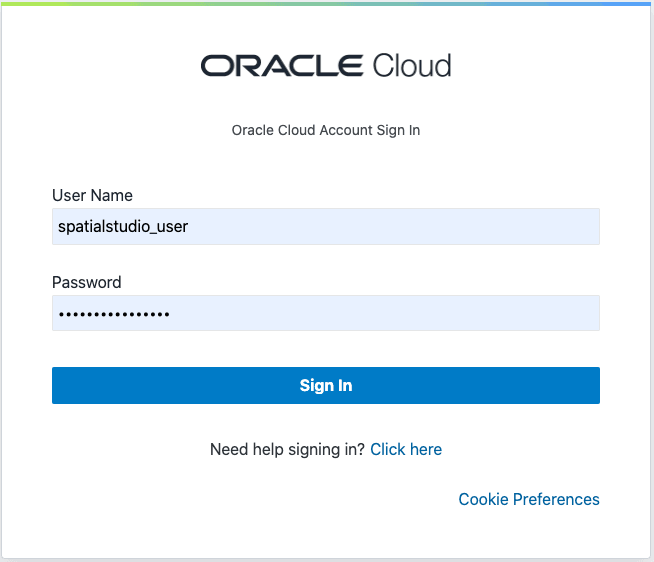Click the word here in the help link
The height and width of the screenshot is (562, 654).
[x=426, y=449]
